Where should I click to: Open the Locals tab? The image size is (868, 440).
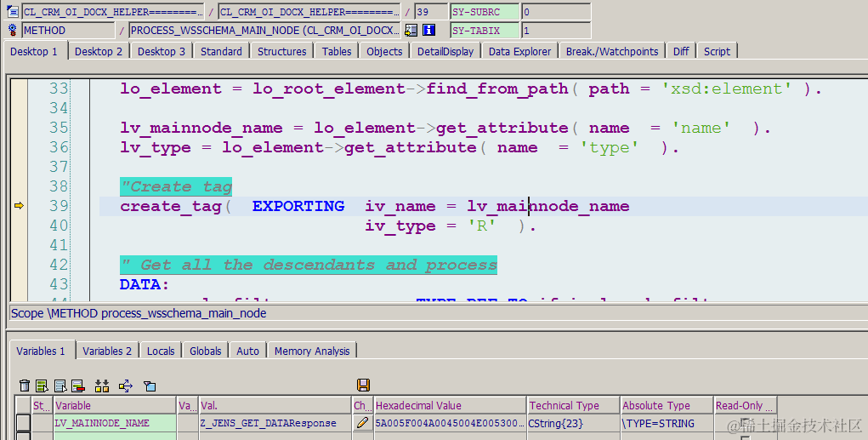[x=161, y=351]
